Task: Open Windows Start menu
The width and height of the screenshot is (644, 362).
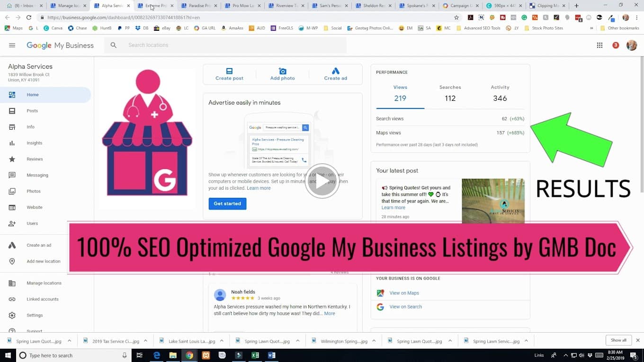Action: pyautogui.click(x=8, y=355)
